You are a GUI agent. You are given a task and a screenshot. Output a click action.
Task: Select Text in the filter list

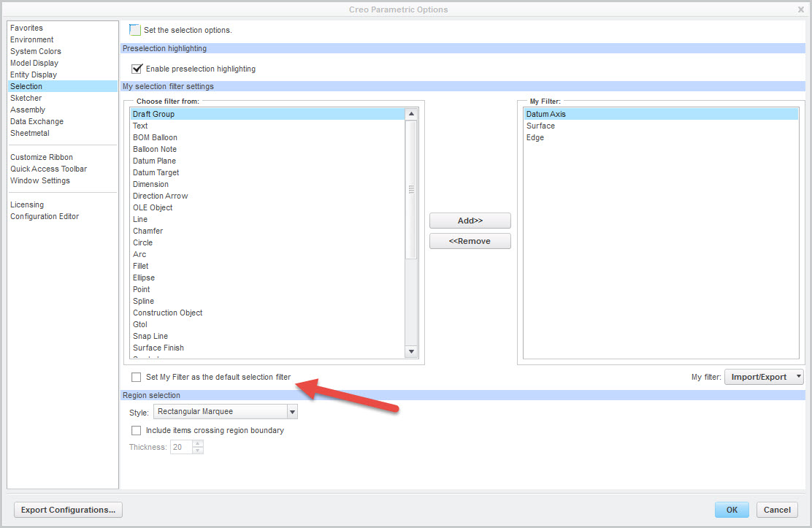click(x=267, y=126)
